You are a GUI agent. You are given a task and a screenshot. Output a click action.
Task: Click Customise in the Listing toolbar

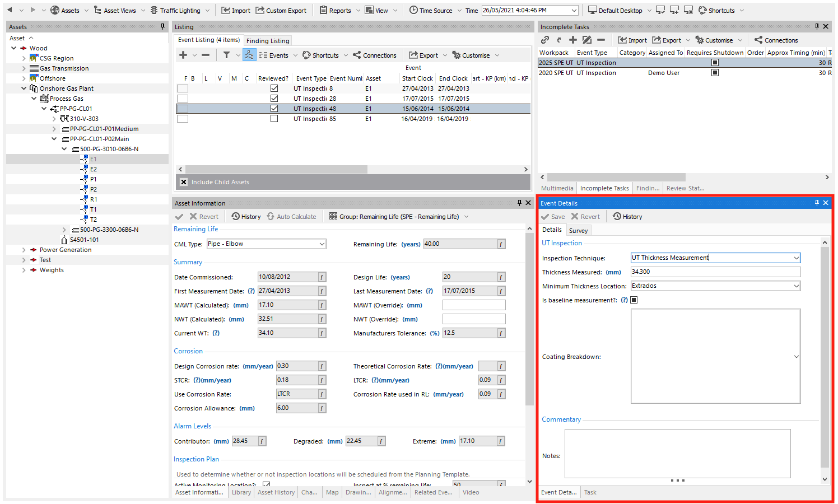471,55
